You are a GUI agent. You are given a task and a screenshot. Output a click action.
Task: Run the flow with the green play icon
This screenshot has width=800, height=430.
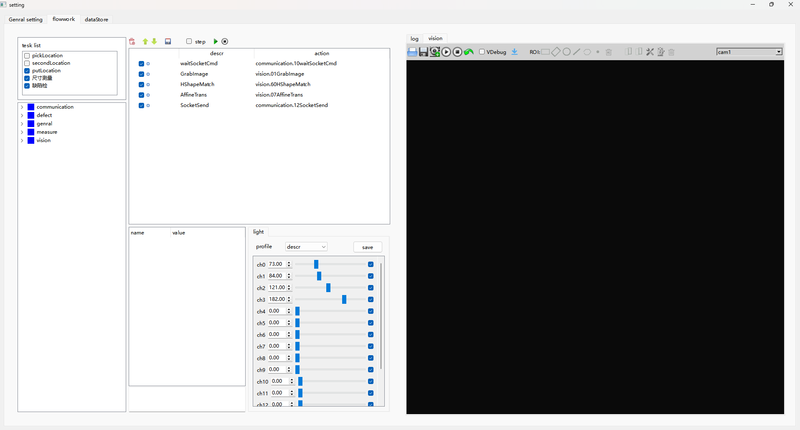(215, 41)
